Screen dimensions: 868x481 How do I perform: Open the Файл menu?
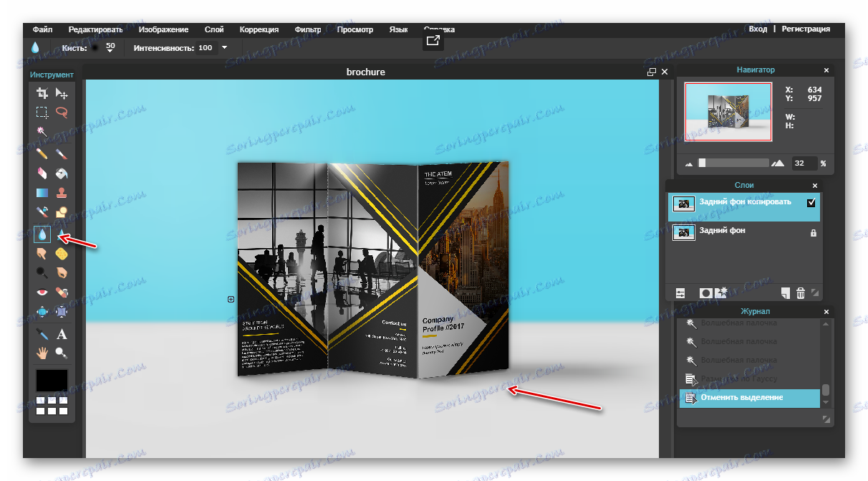pyautogui.click(x=42, y=29)
